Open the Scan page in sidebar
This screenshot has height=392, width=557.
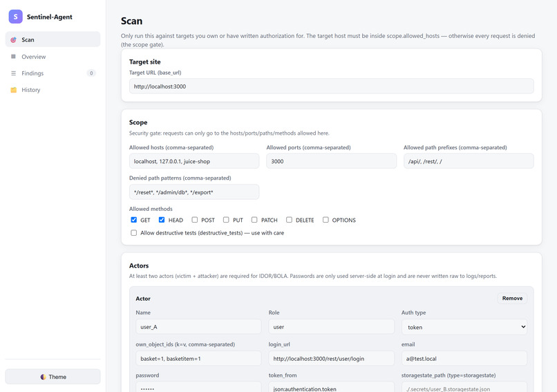53,39
